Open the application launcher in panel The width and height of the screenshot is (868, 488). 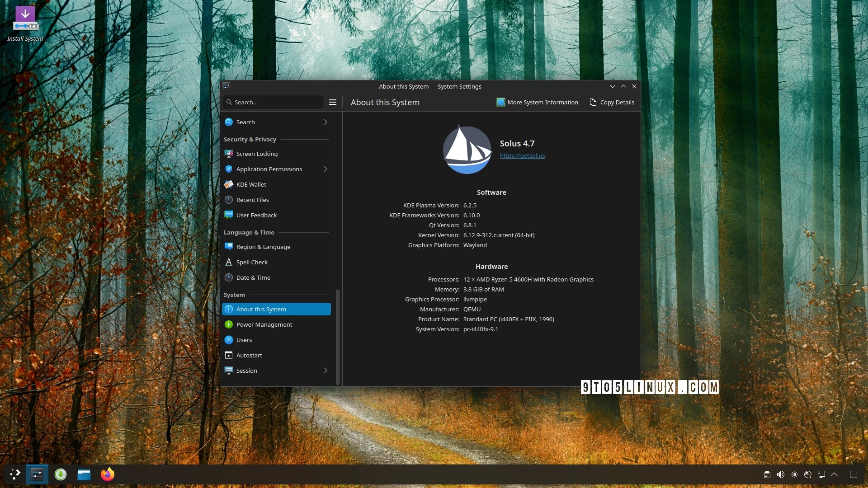point(15,474)
